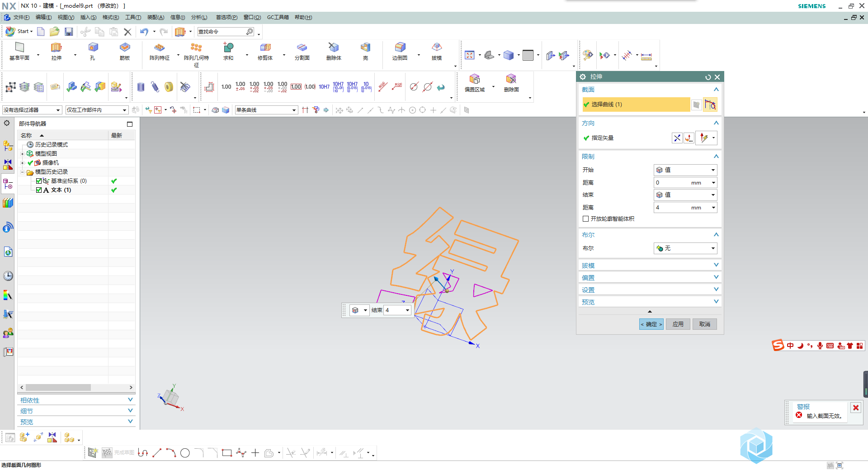Open the 开始 limit type dropdown
Viewport: 868px width, 470px height.
(x=685, y=170)
